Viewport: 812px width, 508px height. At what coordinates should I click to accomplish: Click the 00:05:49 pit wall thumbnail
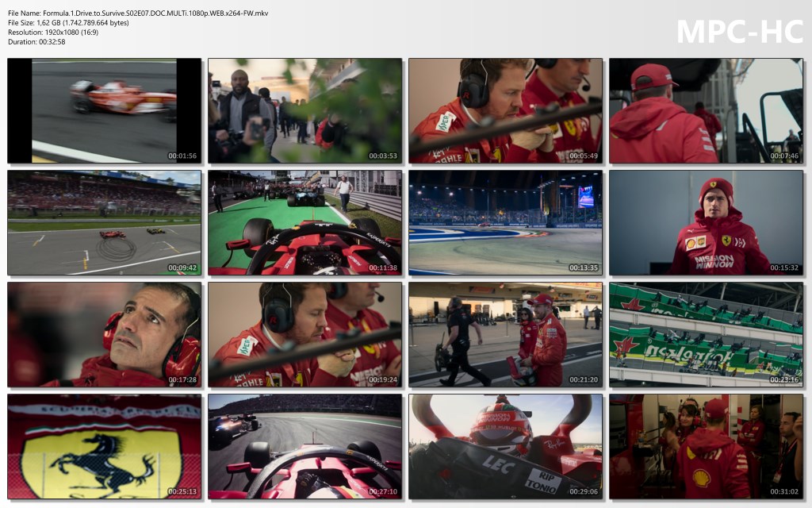505,110
